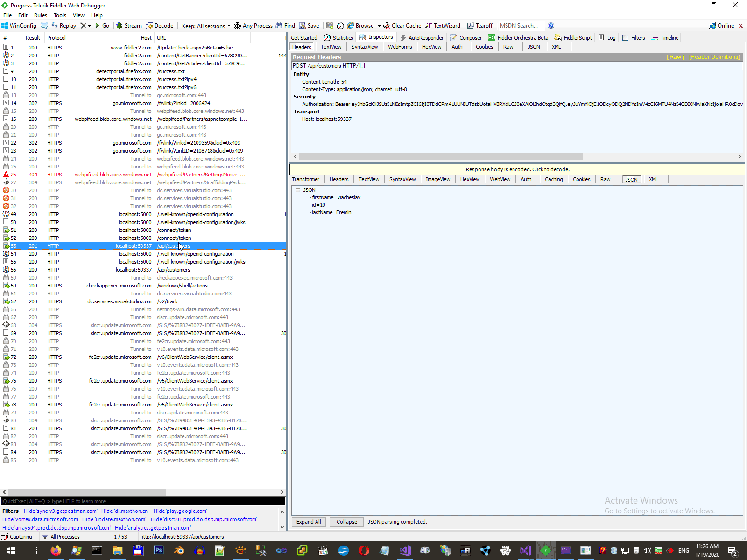Switch to the Statistics tab
Viewport: 747px width, 560px height.
[338, 38]
